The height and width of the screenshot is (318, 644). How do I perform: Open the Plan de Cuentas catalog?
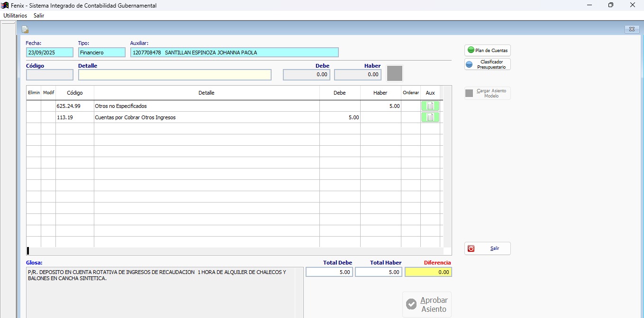coord(487,50)
